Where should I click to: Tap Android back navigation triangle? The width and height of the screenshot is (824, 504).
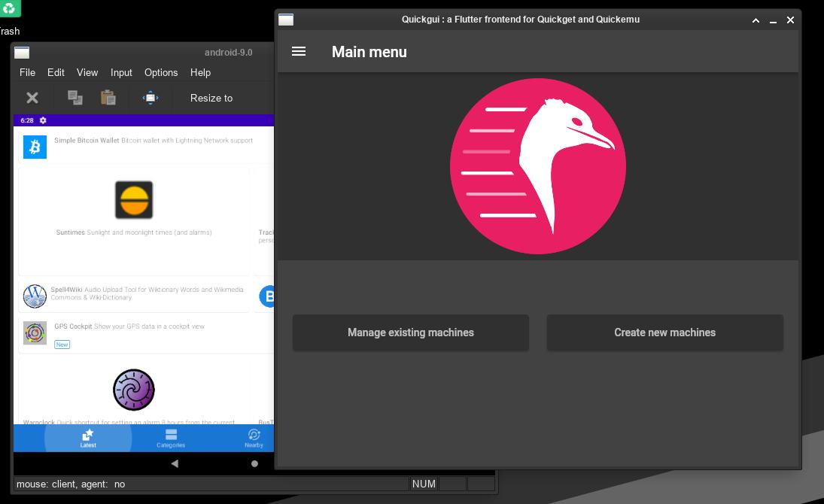coord(175,463)
